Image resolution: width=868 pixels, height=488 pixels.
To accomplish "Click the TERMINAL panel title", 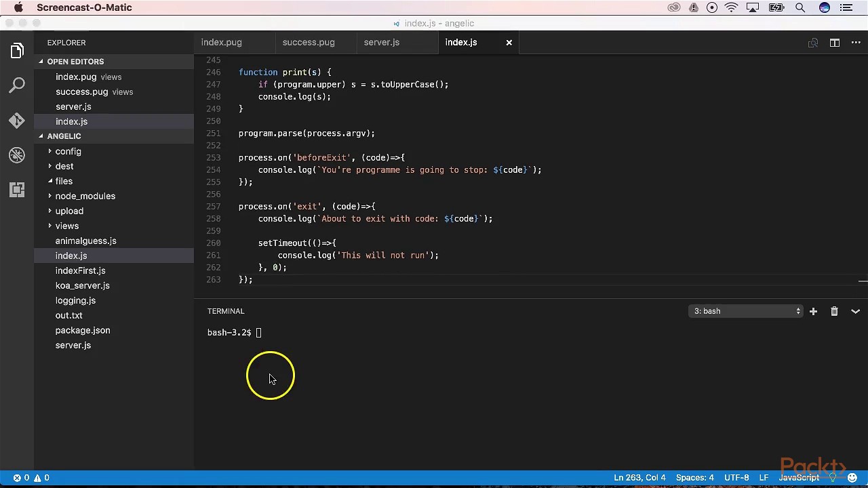I will tap(226, 311).
